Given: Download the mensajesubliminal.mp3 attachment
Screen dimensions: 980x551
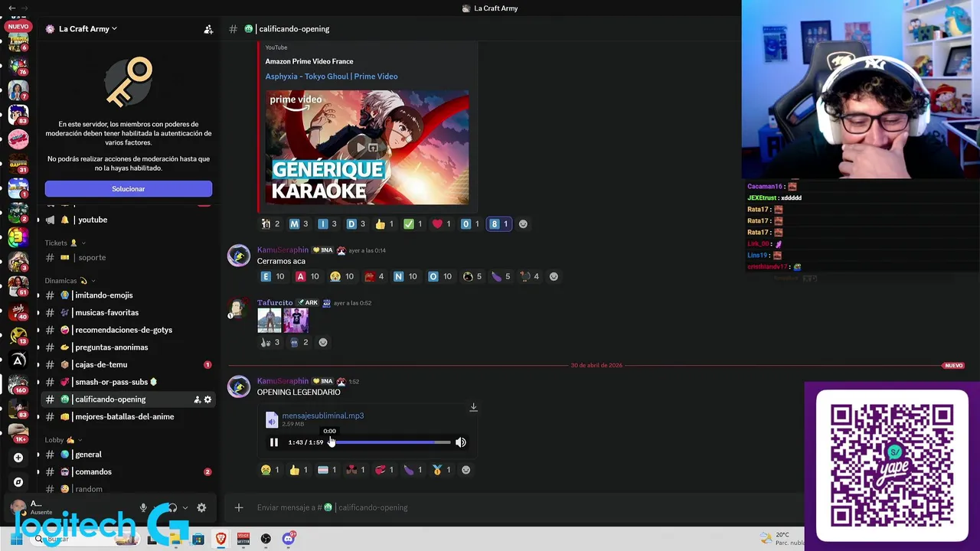Looking at the screenshot, I should point(473,407).
